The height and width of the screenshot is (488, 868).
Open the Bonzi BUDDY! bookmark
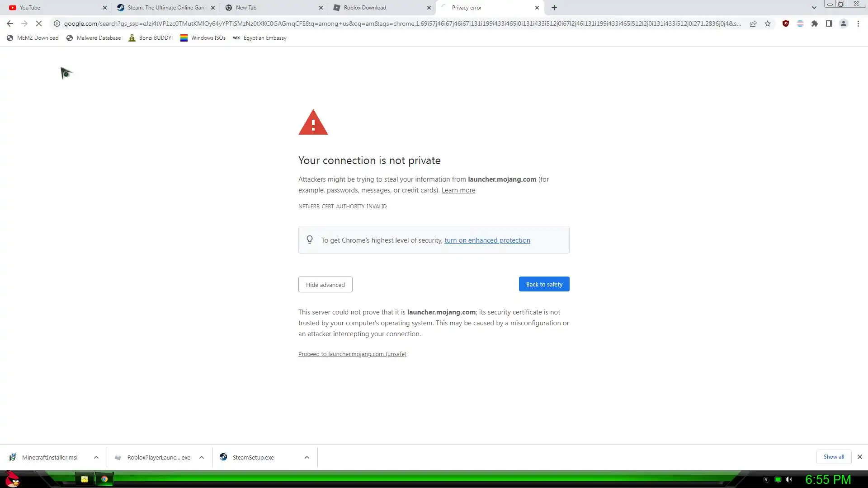point(151,38)
